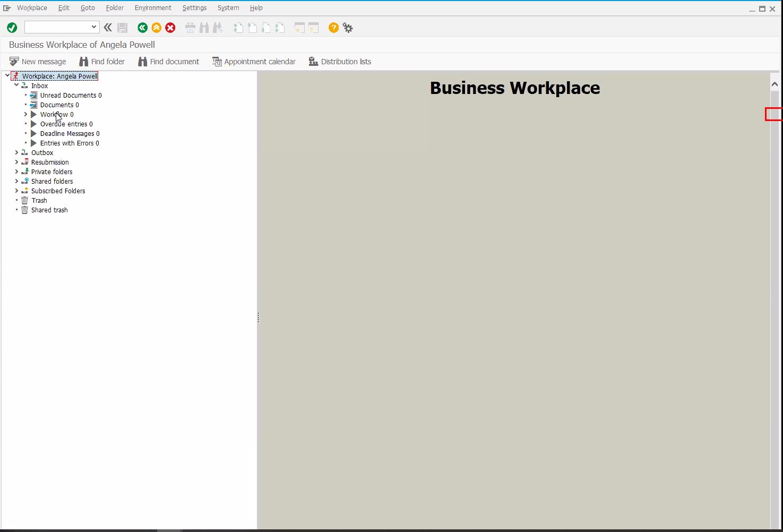Screen dimensions: 783x532
Task: Expand the Outbox node
Action: click(16, 152)
